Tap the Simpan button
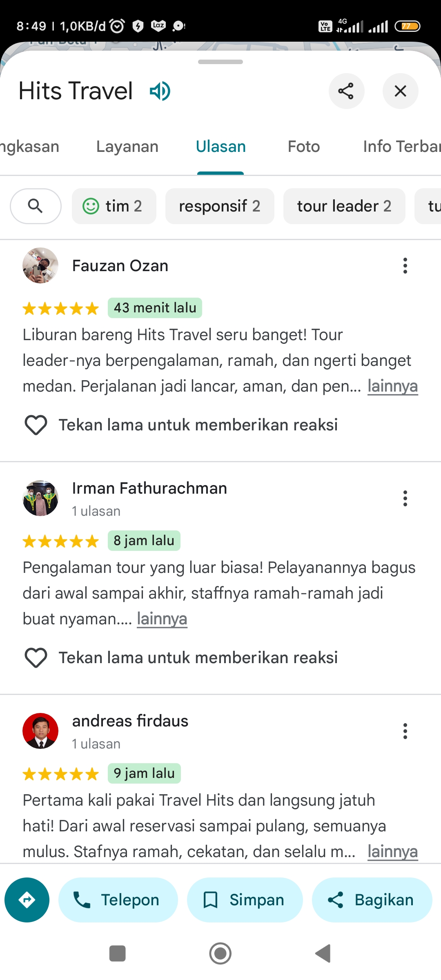The height and width of the screenshot is (980, 441). (245, 900)
